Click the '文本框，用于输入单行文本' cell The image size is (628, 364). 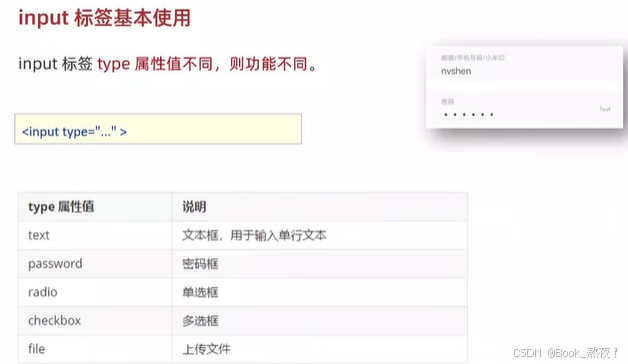click(320, 235)
